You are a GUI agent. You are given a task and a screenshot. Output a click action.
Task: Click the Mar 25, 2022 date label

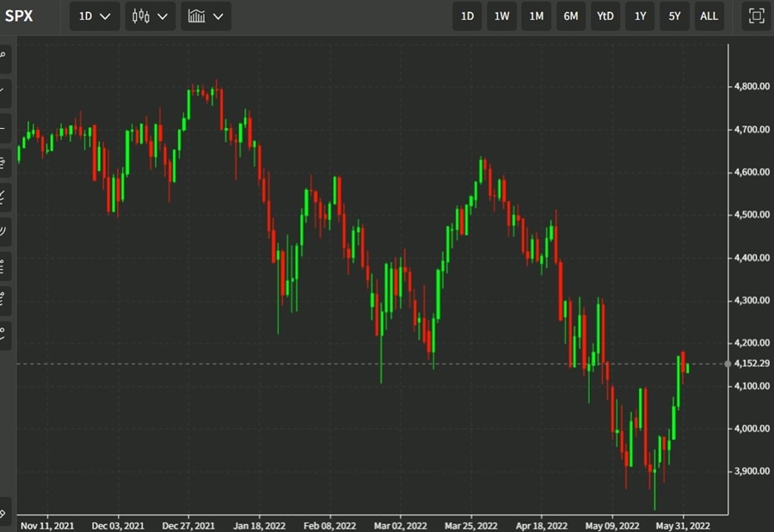click(x=471, y=526)
